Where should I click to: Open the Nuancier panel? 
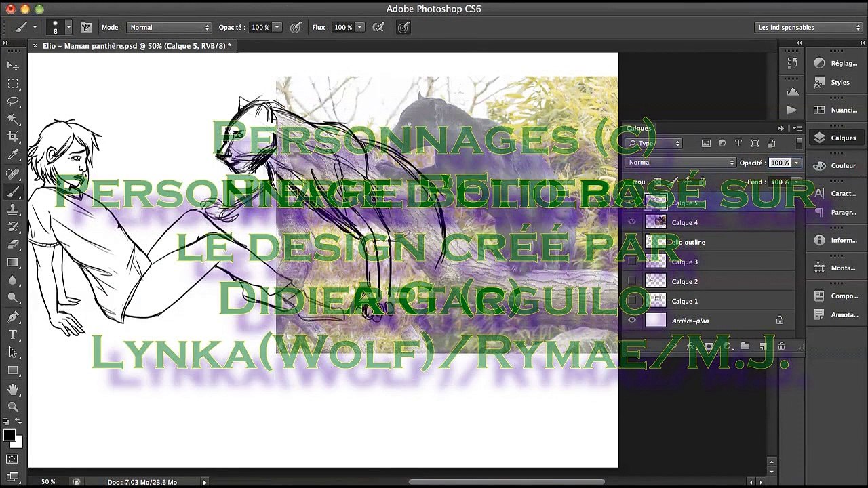(837, 110)
